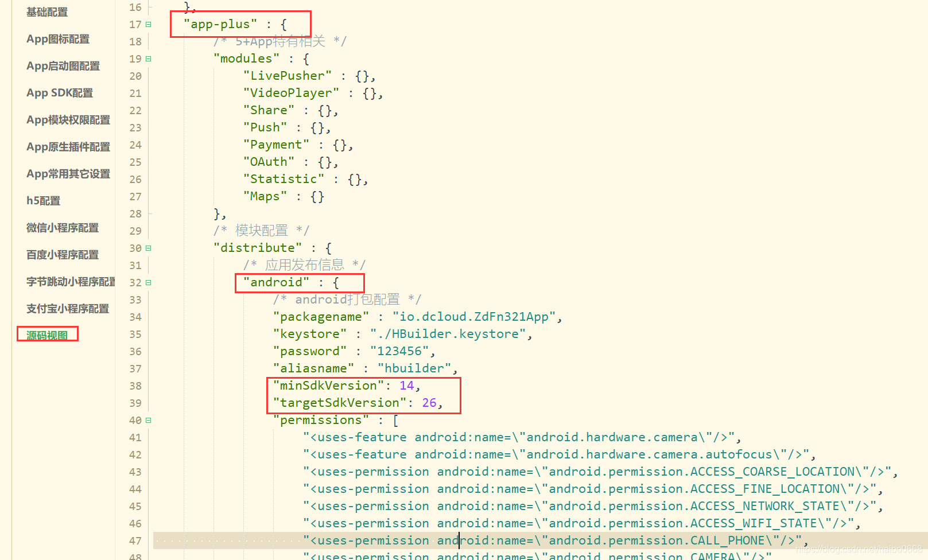This screenshot has height=560, width=928.
Task: Click the android.hardware.camera feature line
Action: coord(522,437)
